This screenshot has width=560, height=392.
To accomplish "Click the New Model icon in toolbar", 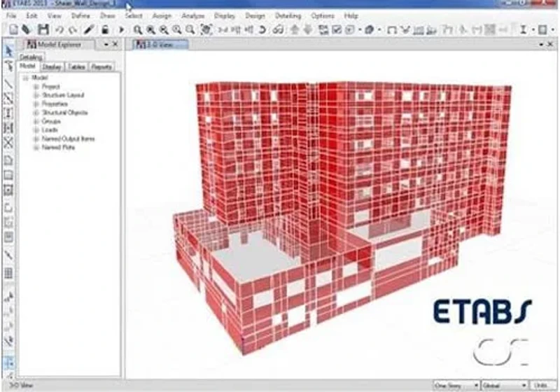I will (x=13, y=29).
